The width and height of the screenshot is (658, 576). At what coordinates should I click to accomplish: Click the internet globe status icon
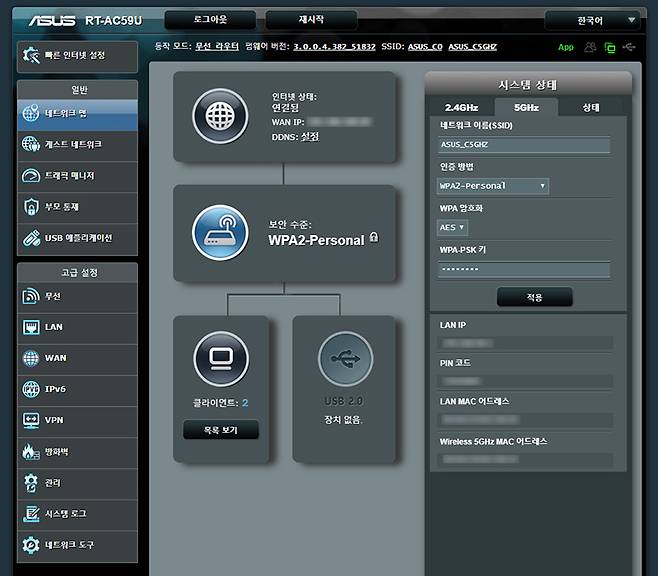[x=220, y=116]
